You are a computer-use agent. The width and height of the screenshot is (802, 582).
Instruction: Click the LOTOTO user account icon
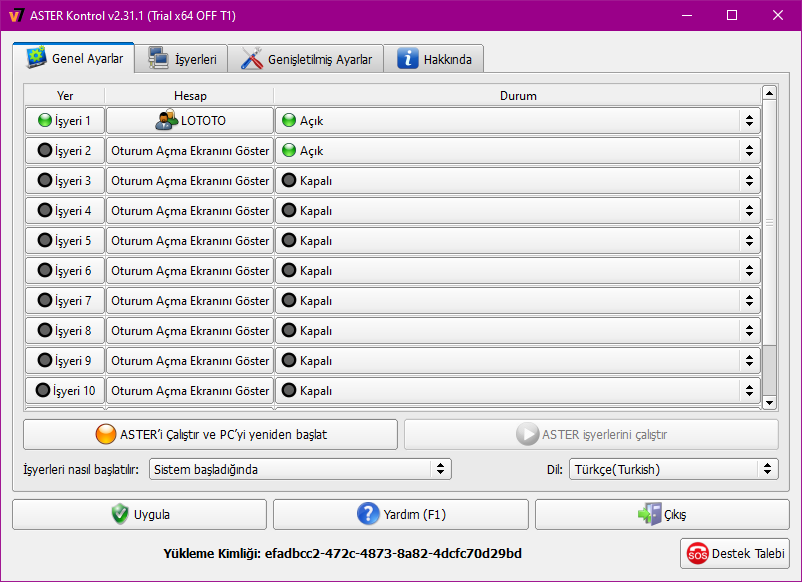[167, 120]
